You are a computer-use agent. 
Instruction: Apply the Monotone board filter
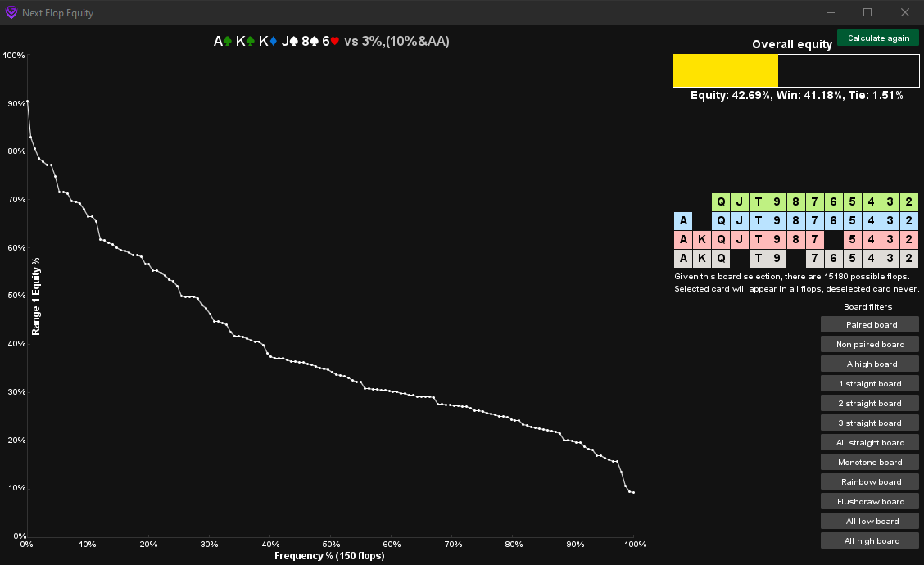tap(869, 462)
